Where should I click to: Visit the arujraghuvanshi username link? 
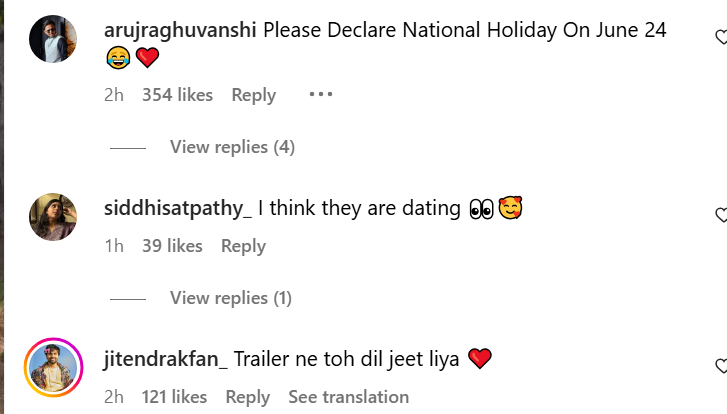pos(180,30)
